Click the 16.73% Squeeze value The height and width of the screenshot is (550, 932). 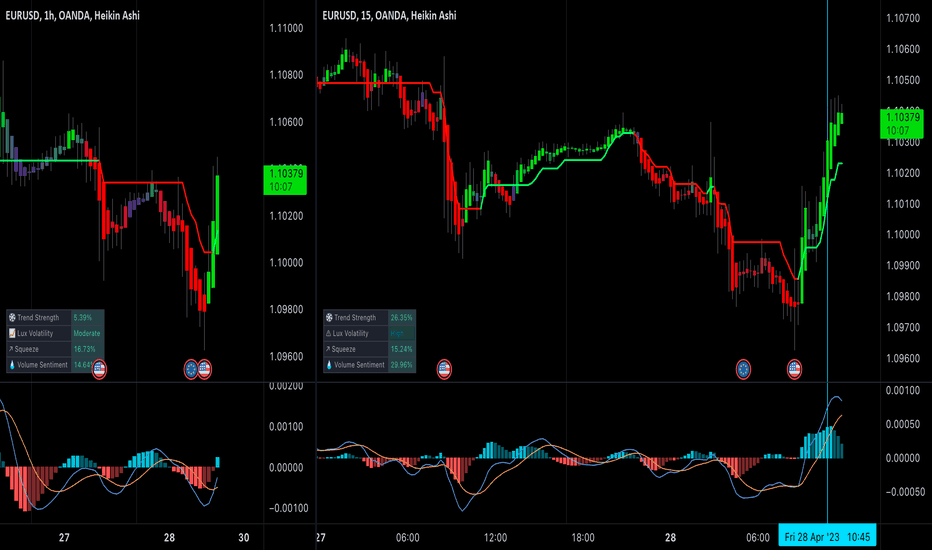[x=84, y=349]
